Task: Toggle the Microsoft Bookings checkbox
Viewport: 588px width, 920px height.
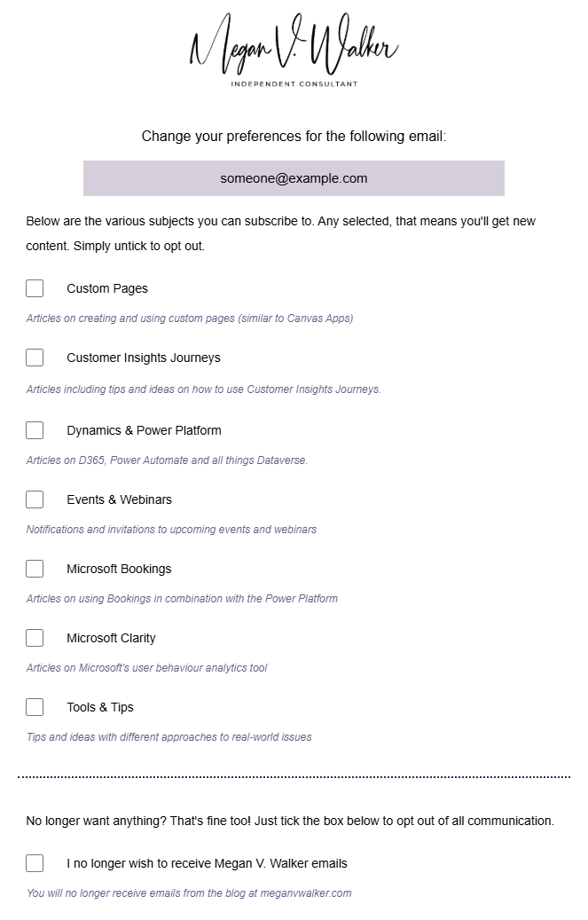Action: tap(35, 569)
